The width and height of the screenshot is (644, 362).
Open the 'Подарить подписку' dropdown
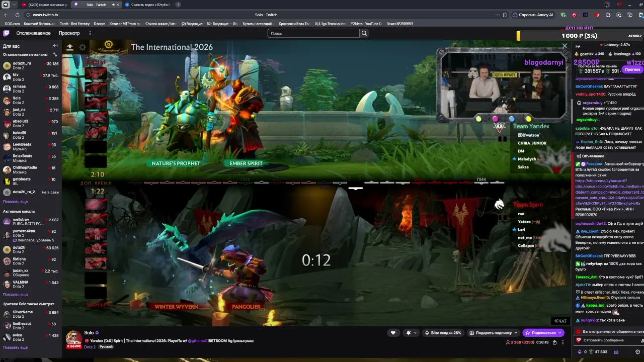point(494,333)
